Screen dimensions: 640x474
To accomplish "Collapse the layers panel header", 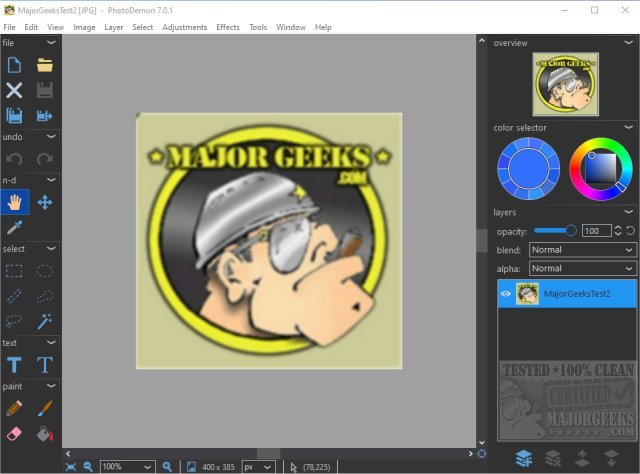I will click(x=628, y=212).
